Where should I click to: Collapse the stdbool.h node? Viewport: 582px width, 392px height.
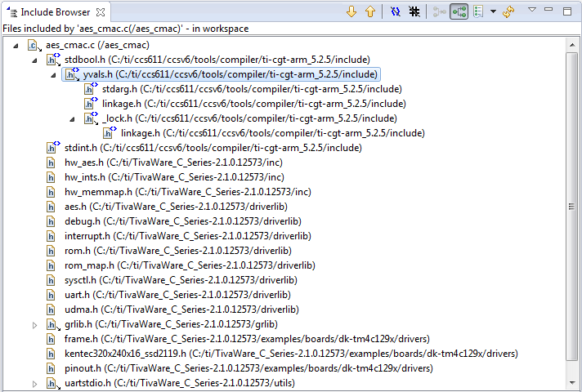[x=34, y=60]
